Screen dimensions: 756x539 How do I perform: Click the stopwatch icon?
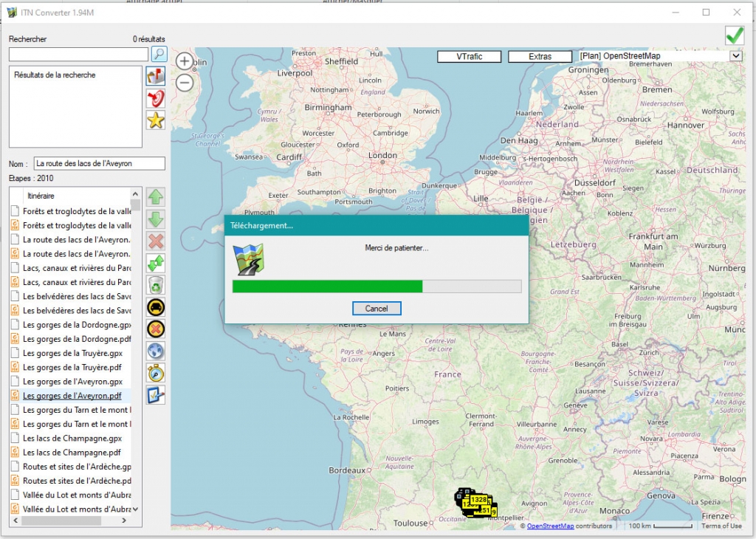click(x=156, y=373)
